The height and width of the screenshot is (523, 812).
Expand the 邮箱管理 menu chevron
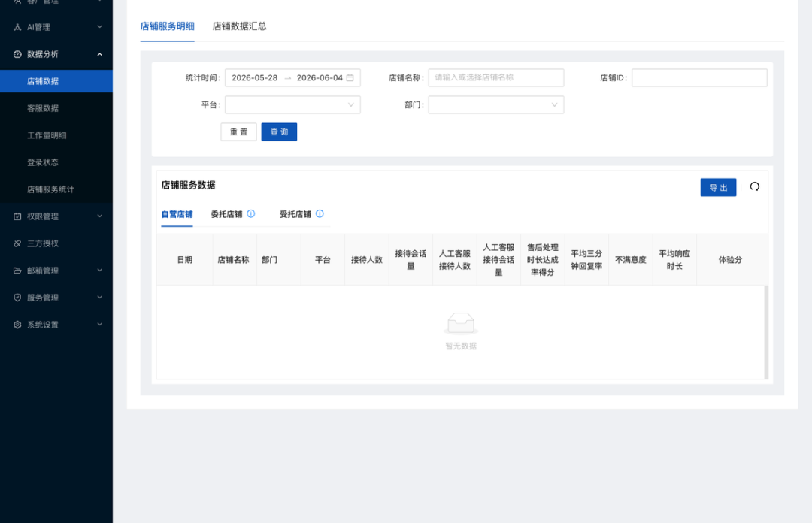[99, 271]
